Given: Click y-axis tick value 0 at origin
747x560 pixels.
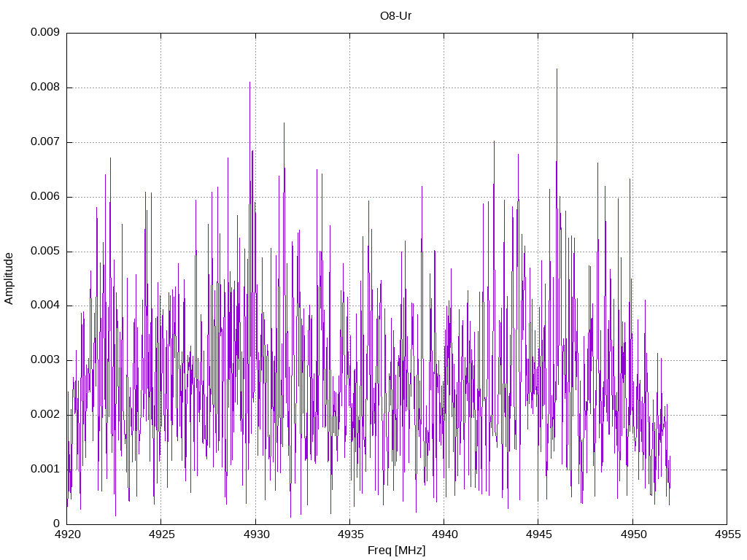Looking at the screenshot, I should pyautogui.click(x=57, y=524).
